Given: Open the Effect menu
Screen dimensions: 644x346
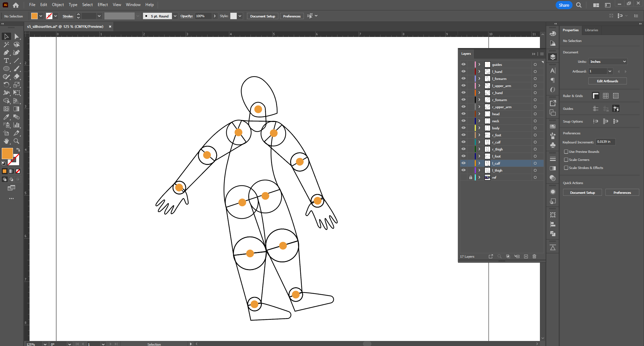Looking at the screenshot, I should tap(102, 5).
